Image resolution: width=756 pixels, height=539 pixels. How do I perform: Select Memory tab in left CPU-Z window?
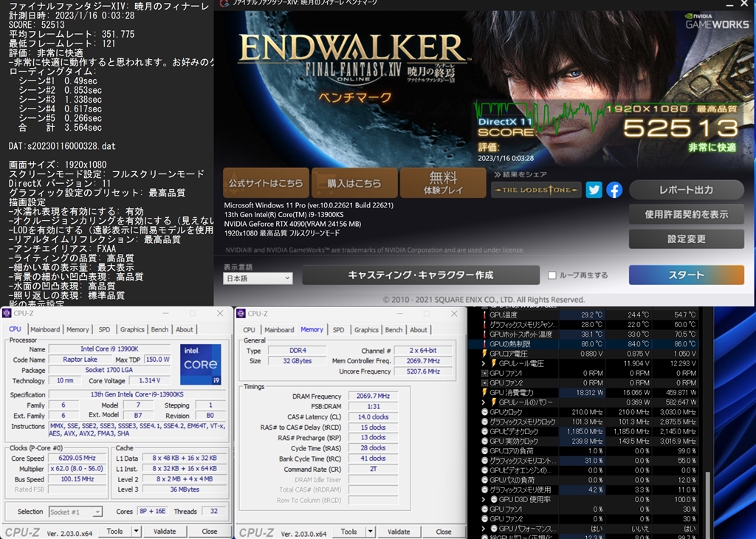coord(78,329)
